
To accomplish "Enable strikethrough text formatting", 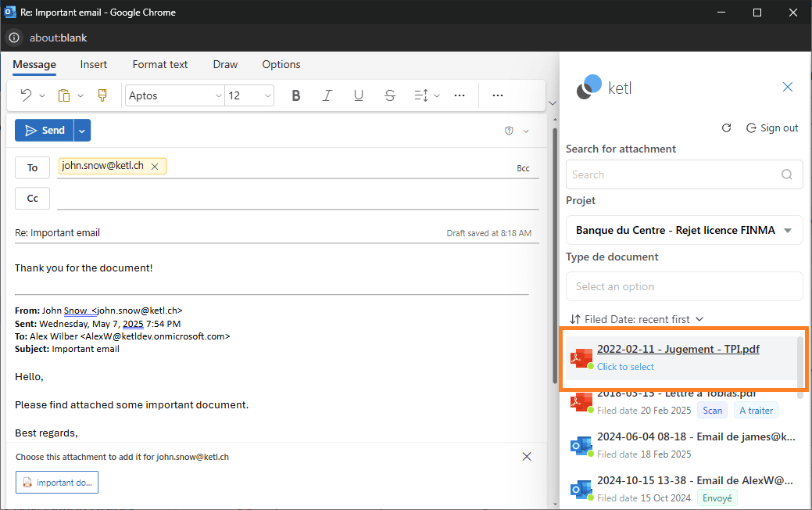I will [x=390, y=95].
